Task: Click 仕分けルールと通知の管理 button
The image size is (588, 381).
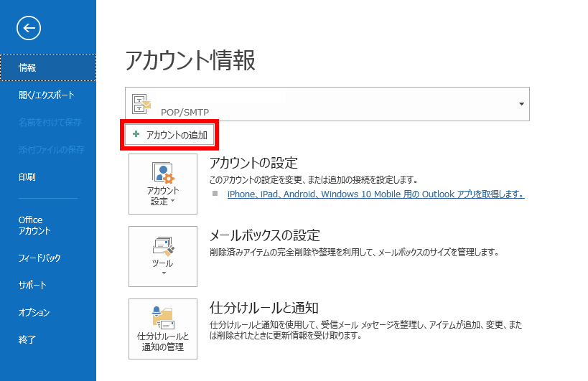Action: pos(163,329)
